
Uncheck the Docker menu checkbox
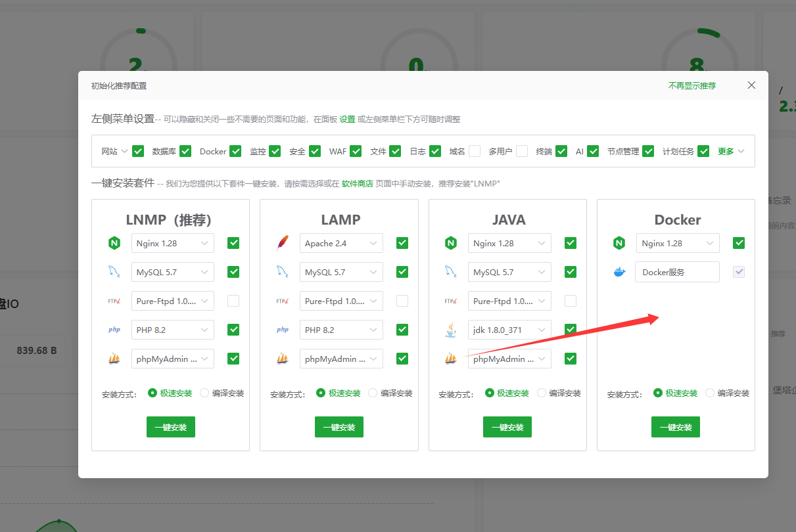pyautogui.click(x=235, y=151)
